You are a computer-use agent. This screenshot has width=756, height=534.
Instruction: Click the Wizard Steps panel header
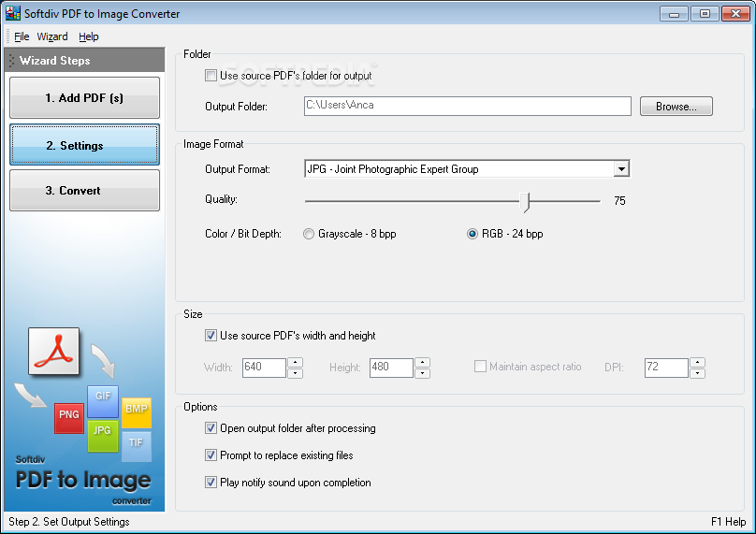pyautogui.click(x=84, y=60)
